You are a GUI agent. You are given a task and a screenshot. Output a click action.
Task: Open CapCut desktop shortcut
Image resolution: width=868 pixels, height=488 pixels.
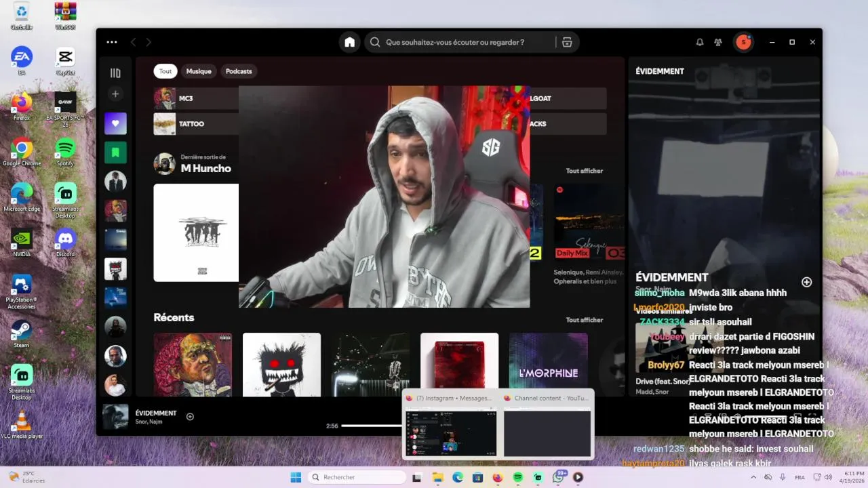(x=65, y=61)
